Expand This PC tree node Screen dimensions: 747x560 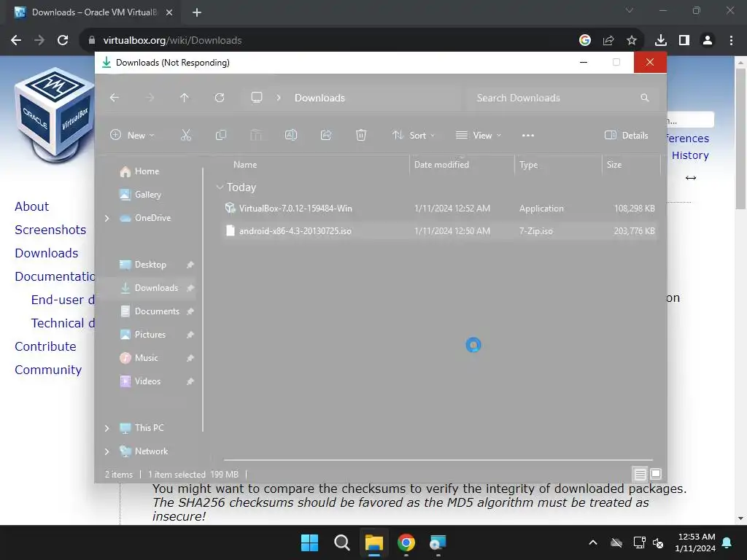(x=107, y=428)
